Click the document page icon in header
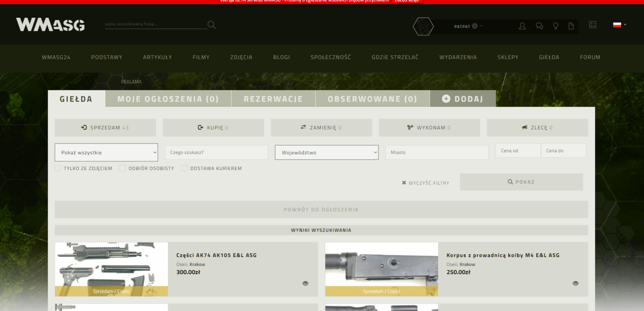This screenshot has width=644, height=311. point(571,26)
